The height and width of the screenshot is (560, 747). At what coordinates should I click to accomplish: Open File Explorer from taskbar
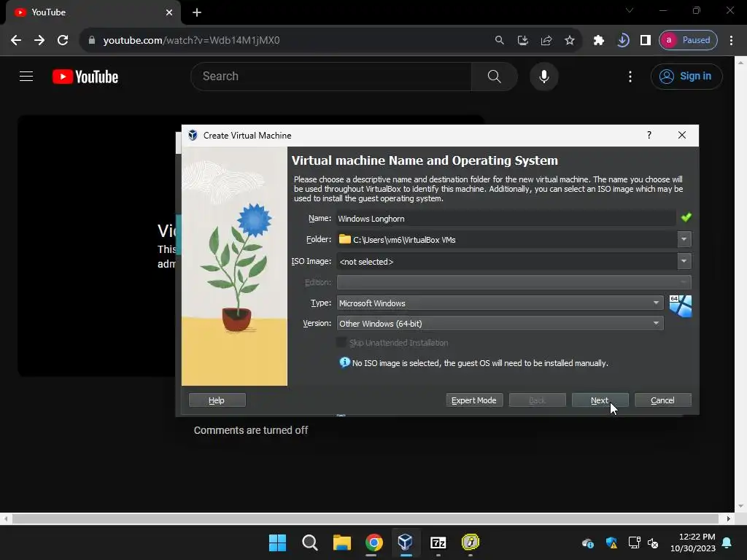pos(341,542)
